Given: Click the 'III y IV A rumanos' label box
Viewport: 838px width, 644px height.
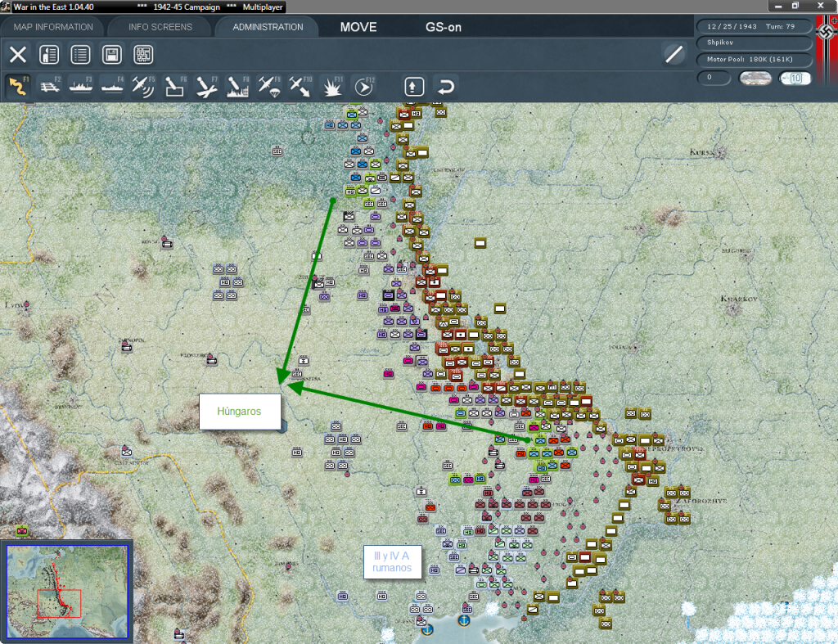Looking at the screenshot, I should pos(392,561).
